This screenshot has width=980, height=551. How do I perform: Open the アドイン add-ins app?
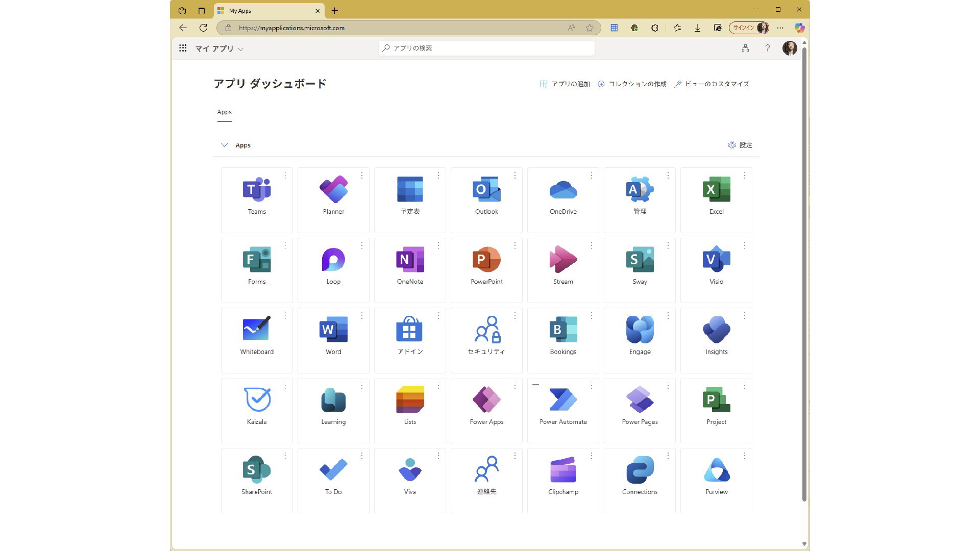(x=410, y=340)
